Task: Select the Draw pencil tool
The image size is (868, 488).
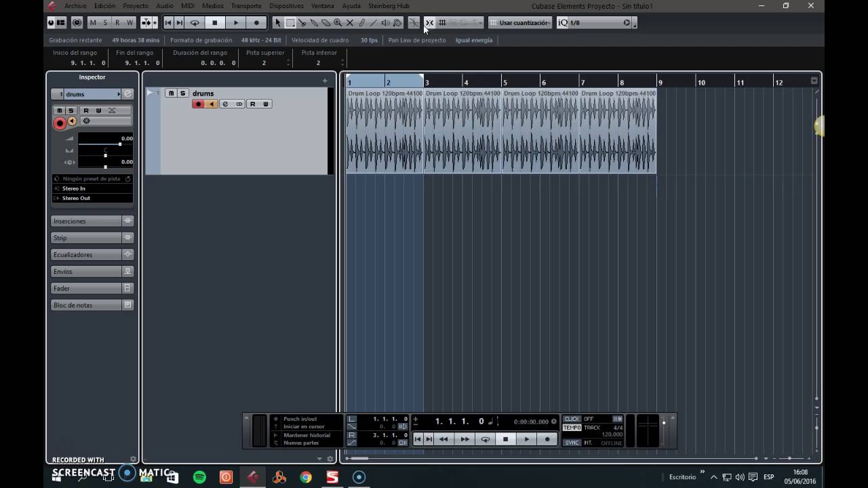Action: 361,22
